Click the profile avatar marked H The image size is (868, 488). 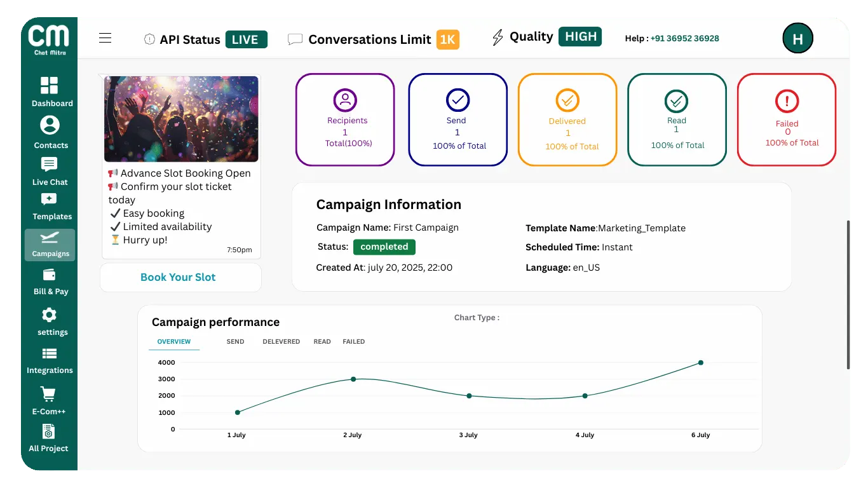pyautogui.click(x=797, y=38)
